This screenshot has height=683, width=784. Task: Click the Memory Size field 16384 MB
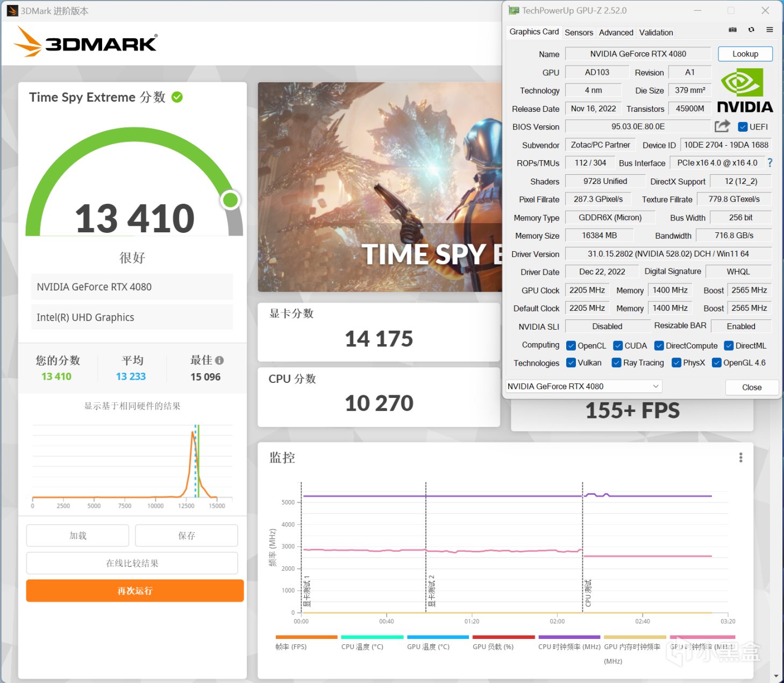click(x=599, y=236)
